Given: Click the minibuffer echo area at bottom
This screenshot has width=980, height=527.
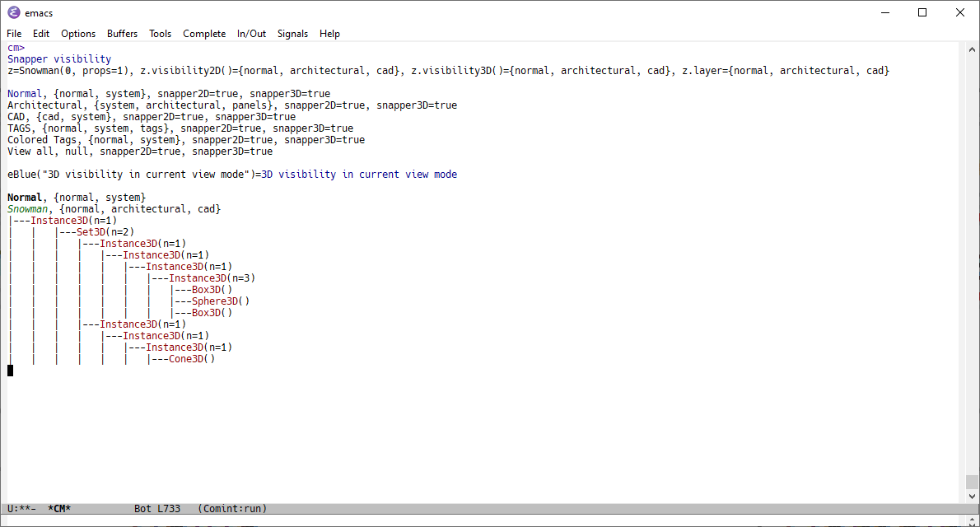Looking at the screenshot, I should pos(483,520).
